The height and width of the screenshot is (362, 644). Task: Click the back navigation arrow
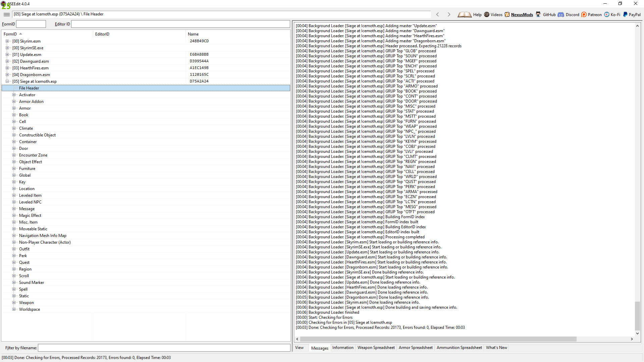click(437, 14)
